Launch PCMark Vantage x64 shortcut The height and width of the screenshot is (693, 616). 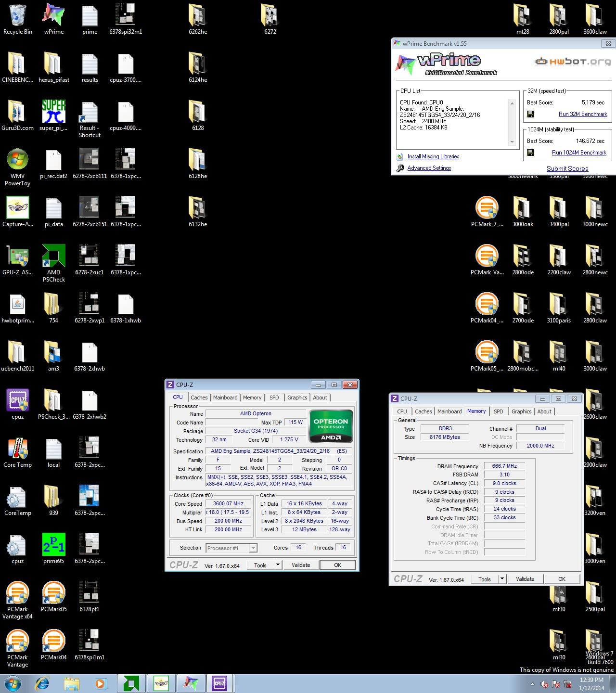(x=17, y=600)
